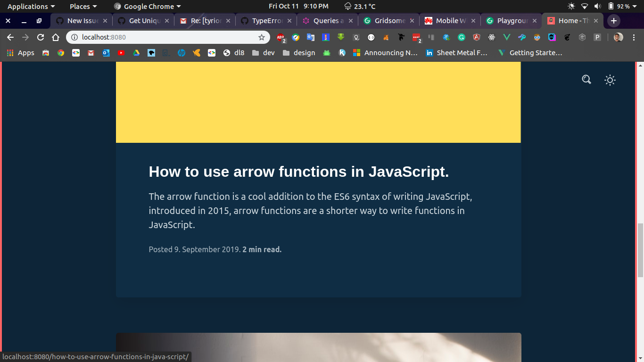Click the Angular devtools extension icon
644x362 pixels.
tap(476, 37)
